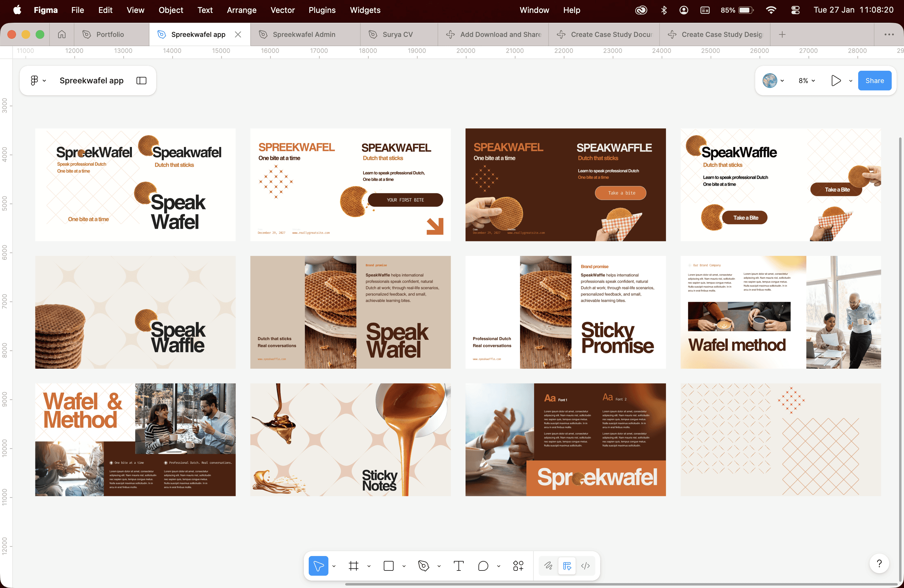
Task: Select the Pen tool
Action: coord(423,566)
